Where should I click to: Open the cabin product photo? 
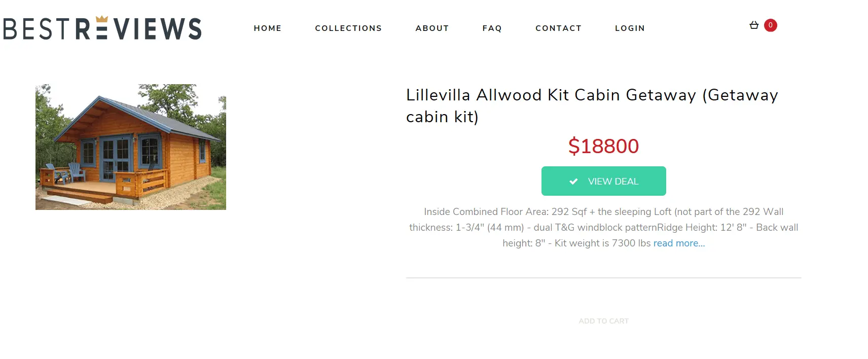tap(131, 147)
